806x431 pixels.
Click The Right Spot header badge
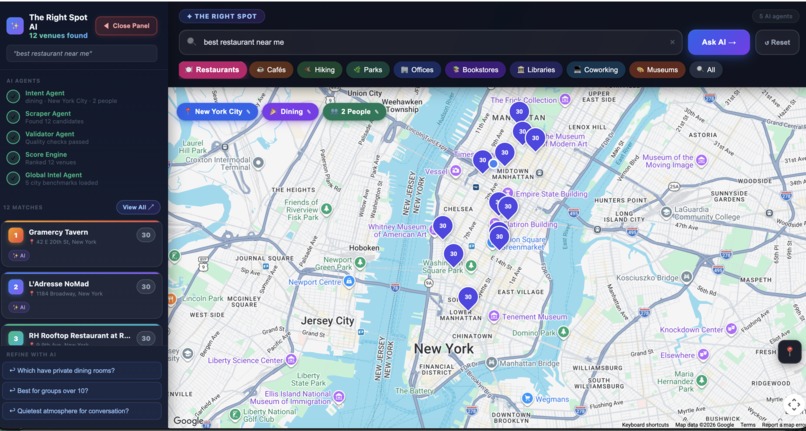(x=222, y=16)
